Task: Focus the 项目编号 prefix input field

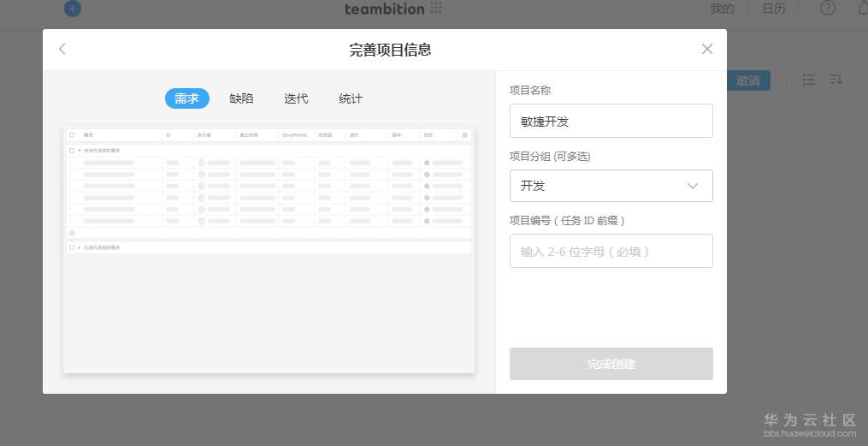Action: click(611, 251)
